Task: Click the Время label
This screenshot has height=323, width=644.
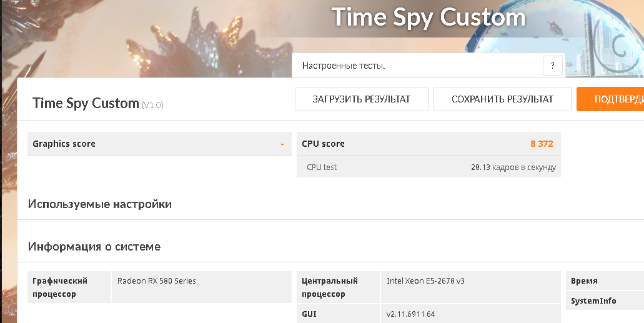Action: pos(584,281)
